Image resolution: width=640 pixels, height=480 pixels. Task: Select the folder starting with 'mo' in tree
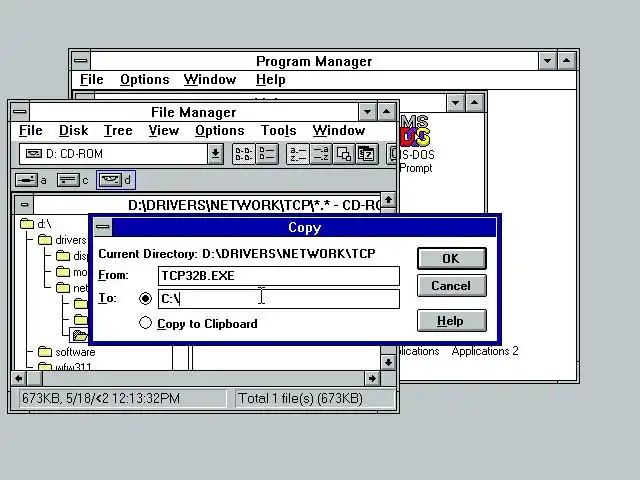[71, 272]
